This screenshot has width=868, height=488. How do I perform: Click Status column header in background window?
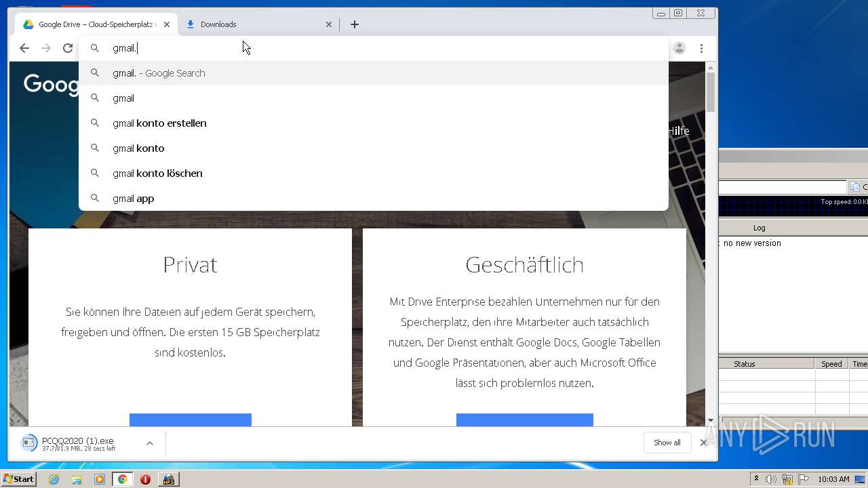(745, 364)
